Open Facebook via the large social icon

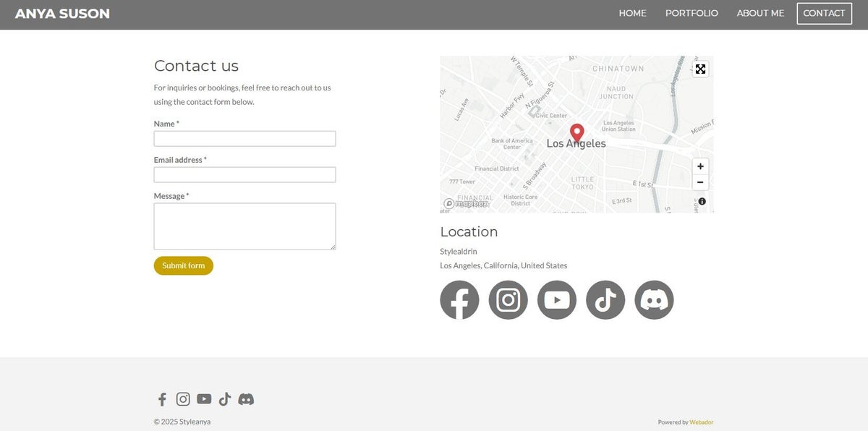459,299
